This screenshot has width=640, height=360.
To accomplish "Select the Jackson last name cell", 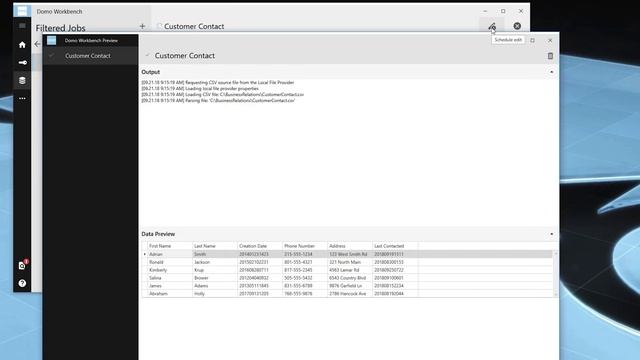I will (x=215, y=262).
